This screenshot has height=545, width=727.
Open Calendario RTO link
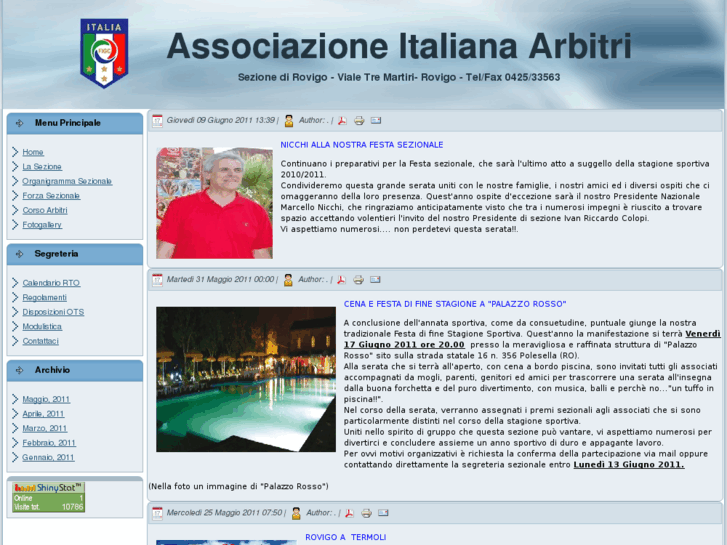coord(51,283)
